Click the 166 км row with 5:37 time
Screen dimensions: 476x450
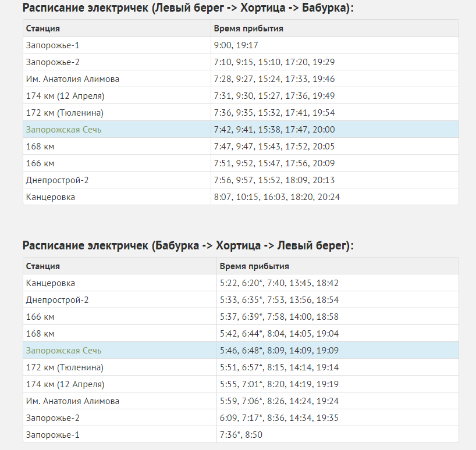click(x=241, y=317)
